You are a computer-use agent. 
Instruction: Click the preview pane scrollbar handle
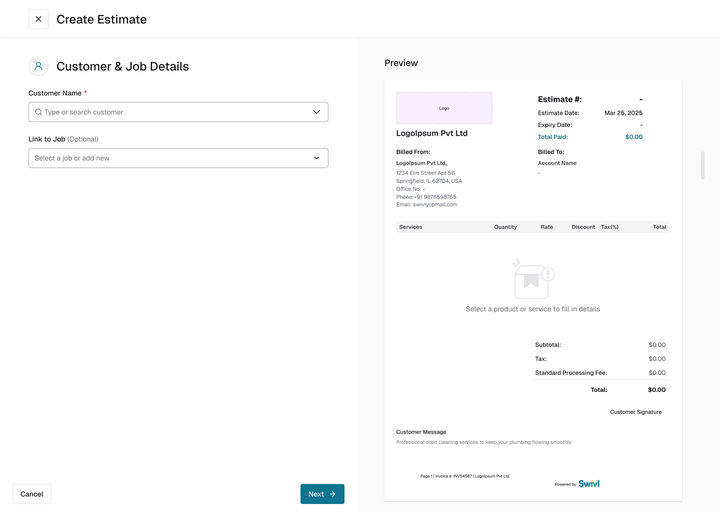click(703, 165)
